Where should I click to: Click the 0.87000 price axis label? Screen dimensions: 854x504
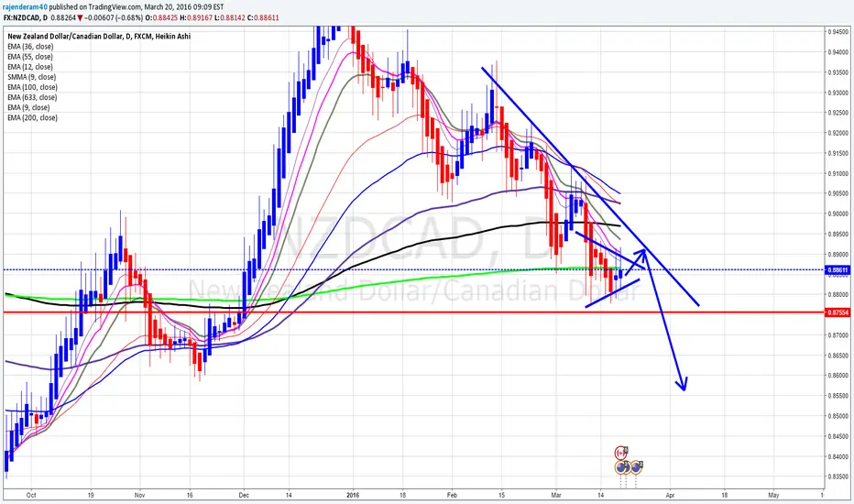click(x=838, y=335)
